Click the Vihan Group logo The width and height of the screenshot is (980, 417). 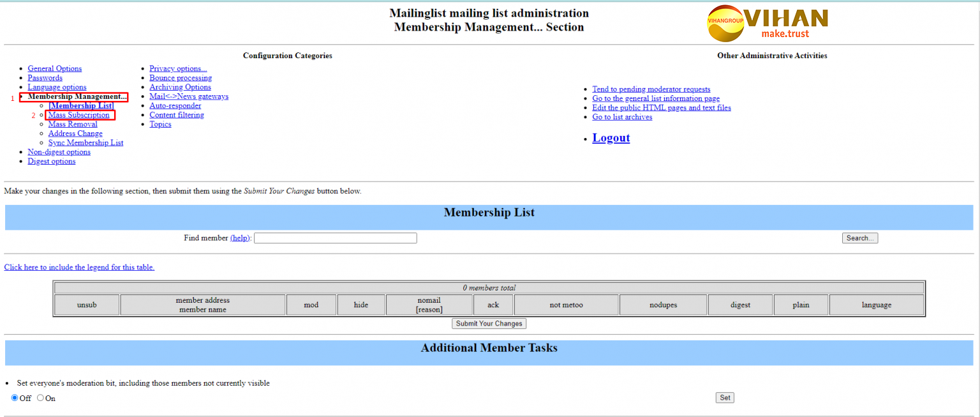coord(768,22)
